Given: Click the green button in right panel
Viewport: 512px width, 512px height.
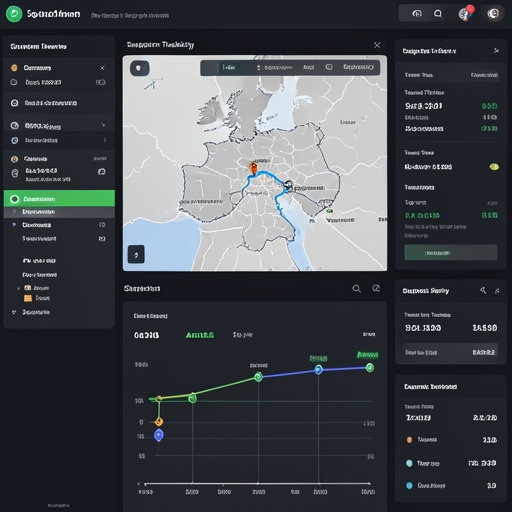Looking at the screenshot, I should point(450,253).
